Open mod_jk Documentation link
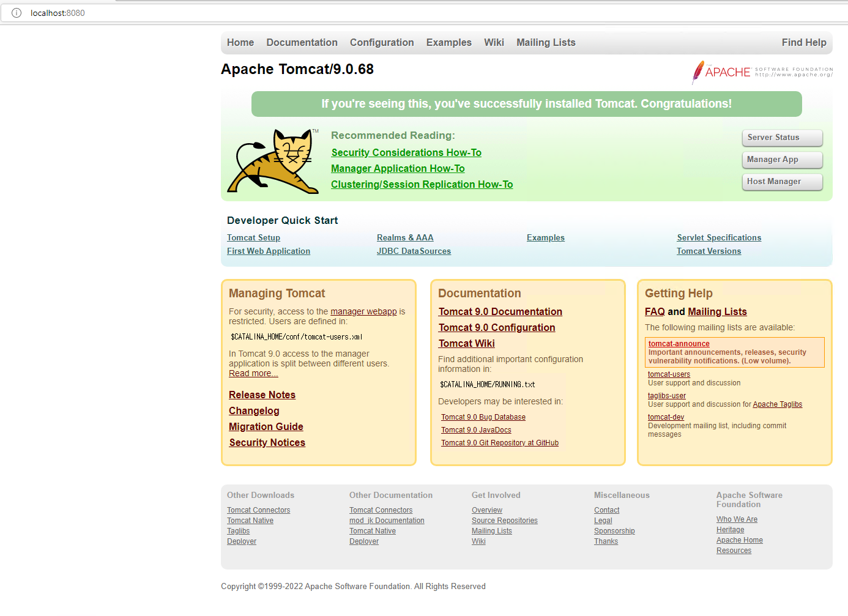The height and width of the screenshot is (616, 848). (x=387, y=521)
